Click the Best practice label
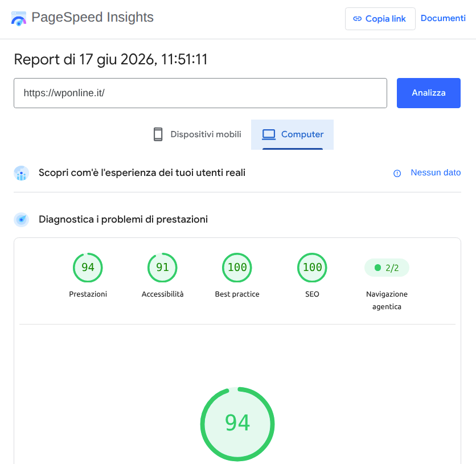This screenshot has width=476, height=464. pyautogui.click(x=237, y=294)
